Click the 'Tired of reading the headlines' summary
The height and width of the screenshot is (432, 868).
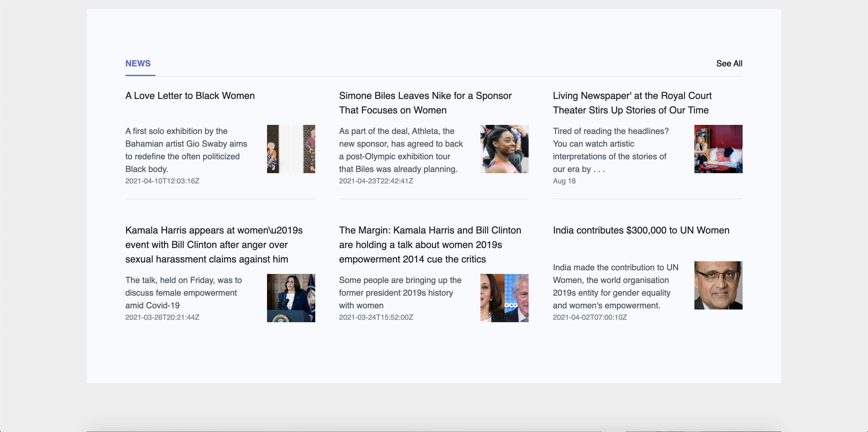pos(610,150)
